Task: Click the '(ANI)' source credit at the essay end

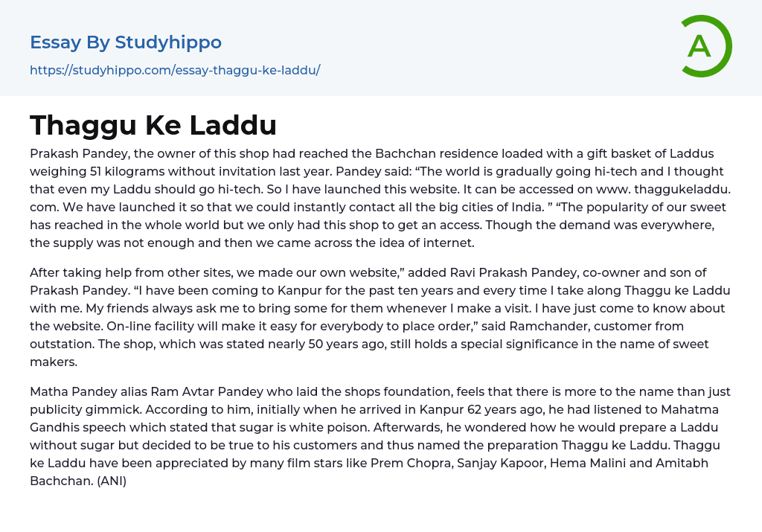Action: click(109, 481)
